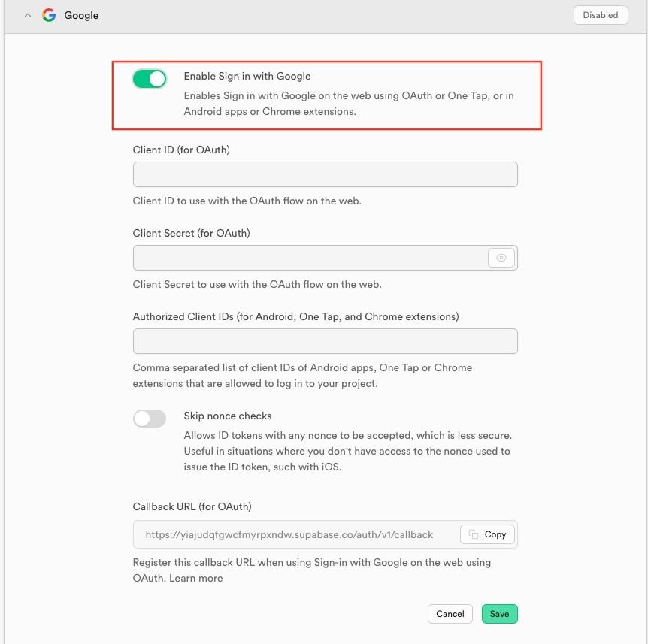Click the Google provider logo icon

(48, 14)
